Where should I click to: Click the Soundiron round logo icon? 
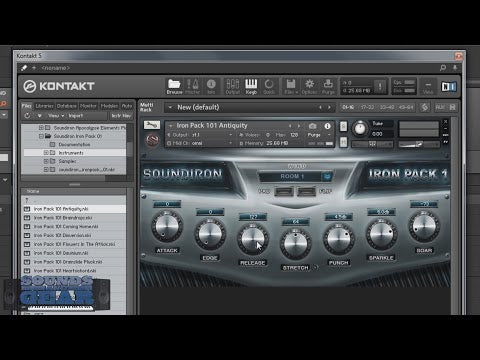click(x=152, y=140)
